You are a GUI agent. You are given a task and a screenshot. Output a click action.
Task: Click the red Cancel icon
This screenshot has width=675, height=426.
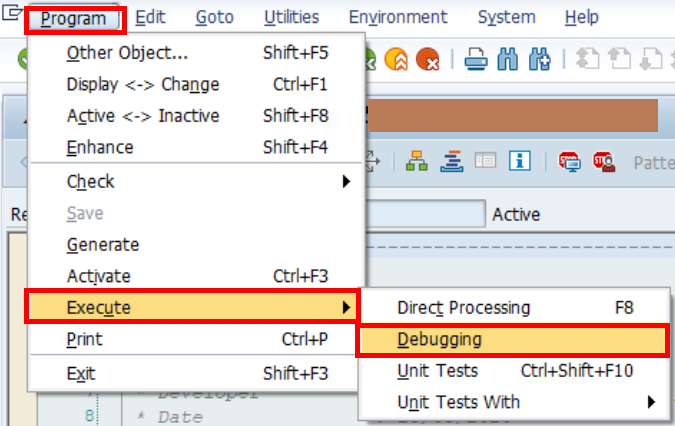click(x=427, y=59)
